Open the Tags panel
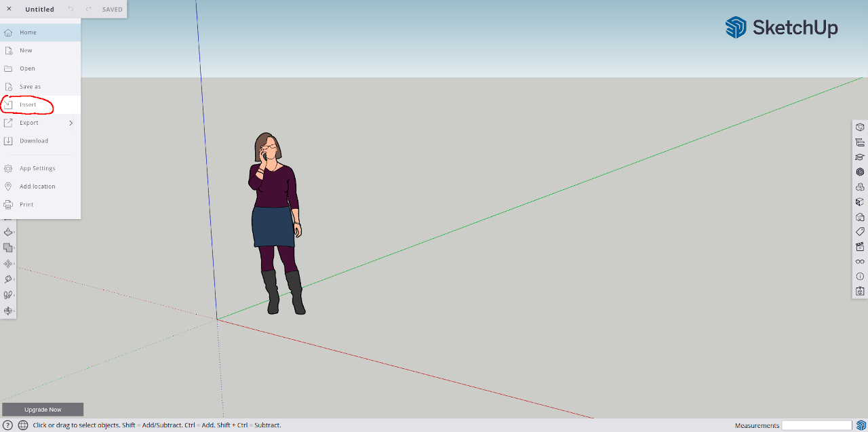 click(860, 231)
